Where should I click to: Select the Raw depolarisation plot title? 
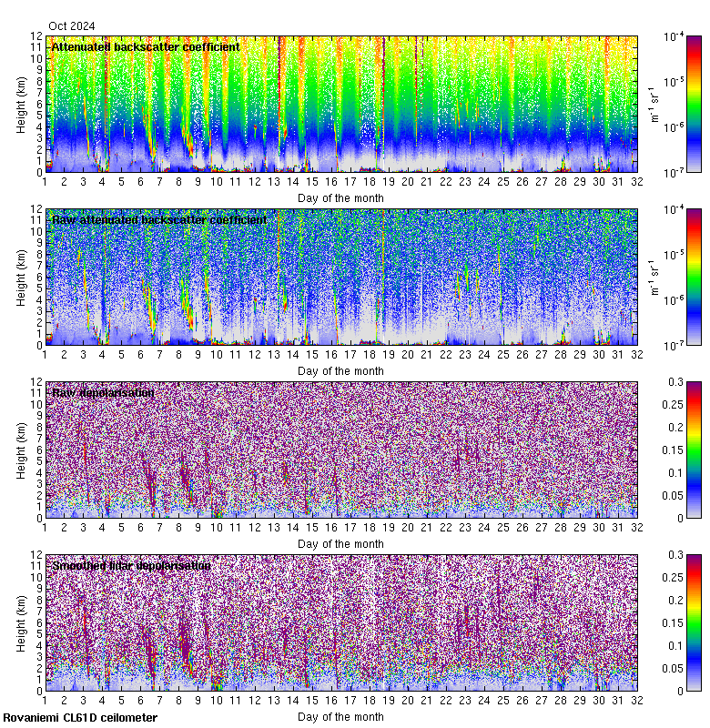[x=103, y=392]
